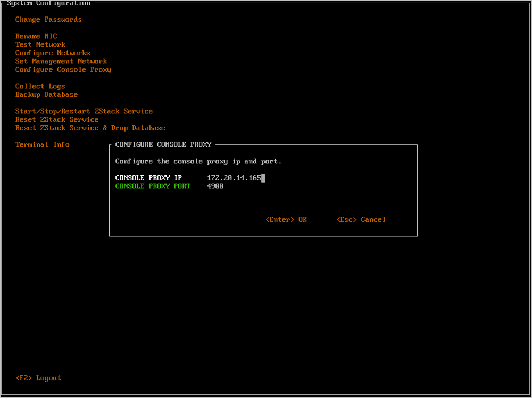Click the CONSOLE PROXY IP label
Viewport: 532px width, 398px height.
pyautogui.click(x=148, y=178)
